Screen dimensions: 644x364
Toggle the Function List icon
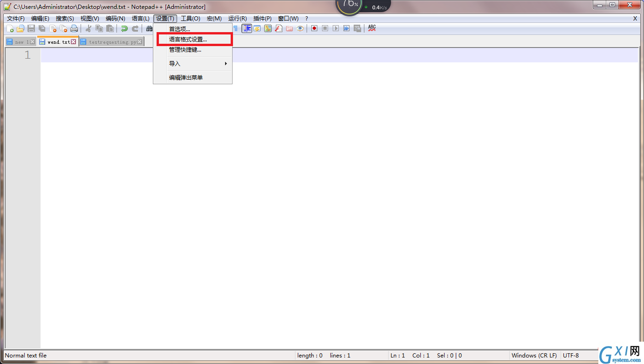click(279, 28)
